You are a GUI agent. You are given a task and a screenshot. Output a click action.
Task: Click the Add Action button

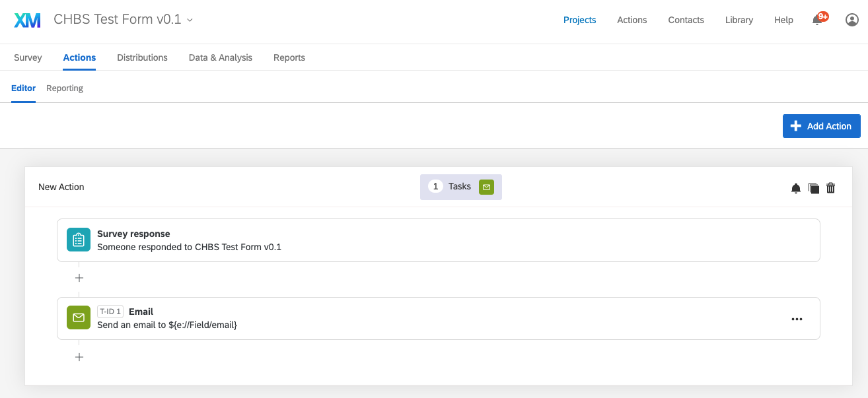point(821,126)
